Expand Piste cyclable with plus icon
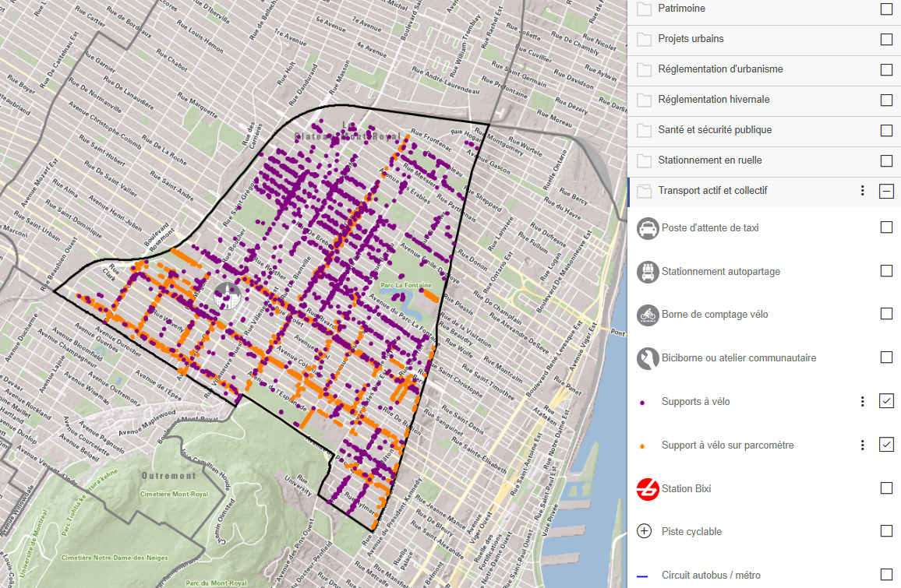 644,531
